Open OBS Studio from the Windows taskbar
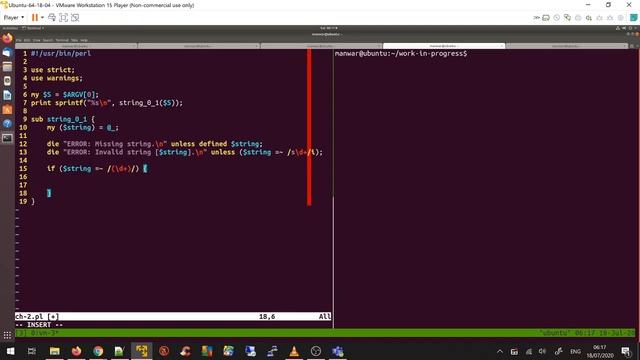The width and height of the screenshot is (640, 360). click(x=316, y=351)
